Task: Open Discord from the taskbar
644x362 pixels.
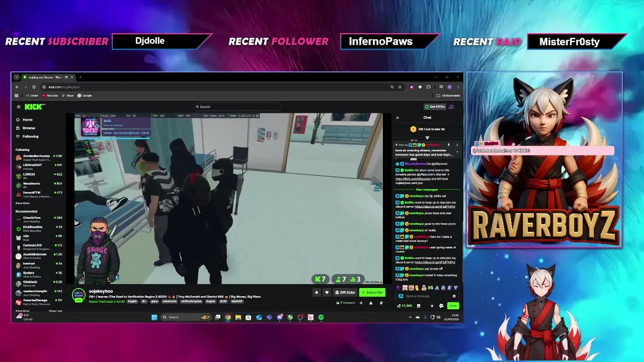Action: 279,317
